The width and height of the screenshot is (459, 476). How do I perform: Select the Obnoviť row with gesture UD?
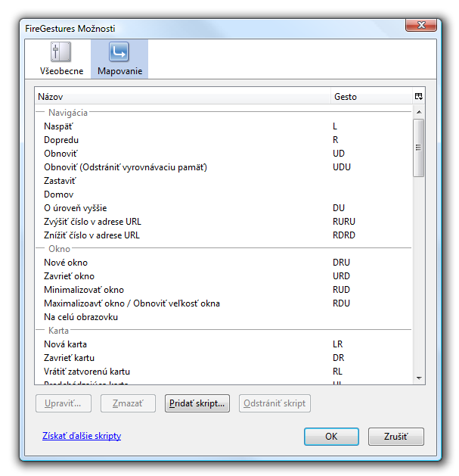coord(224,154)
